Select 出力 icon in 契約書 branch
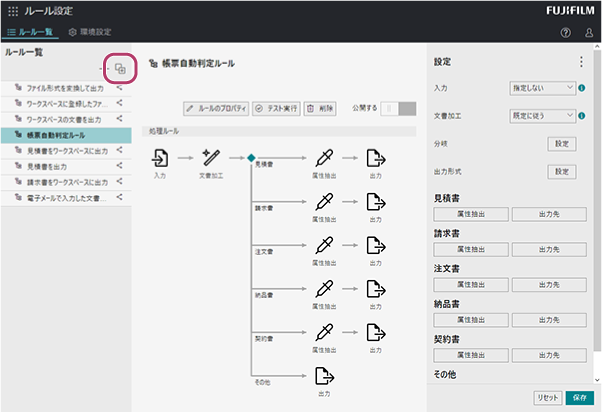The image size is (602, 413). 376,332
